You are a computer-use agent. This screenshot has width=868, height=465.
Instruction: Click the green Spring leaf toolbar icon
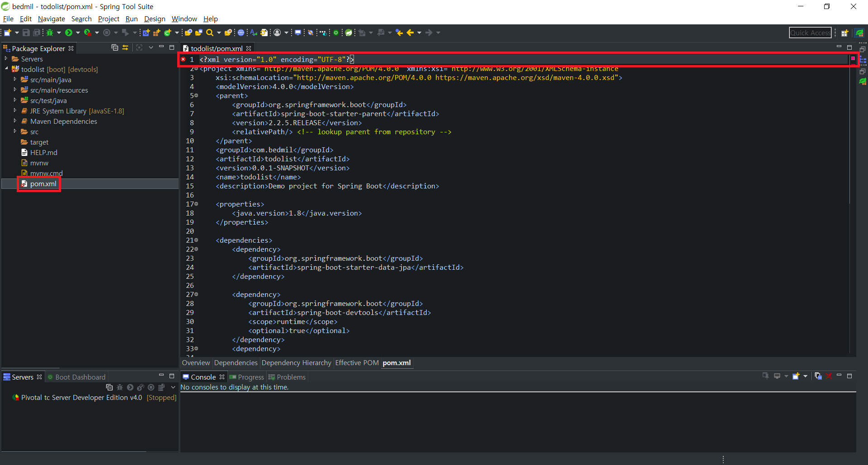tap(349, 33)
